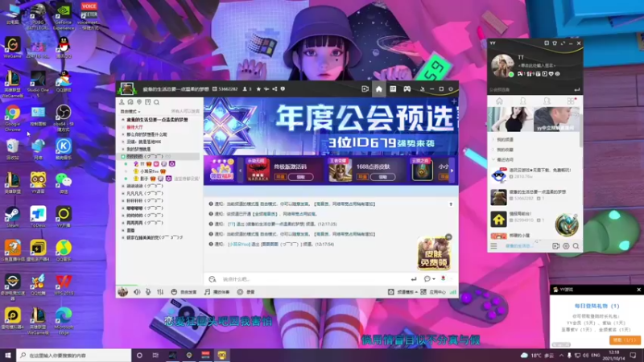The height and width of the screenshot is (362, 644).
Task: Open the search icon above the channel tree
Action: tap(156, 102)
